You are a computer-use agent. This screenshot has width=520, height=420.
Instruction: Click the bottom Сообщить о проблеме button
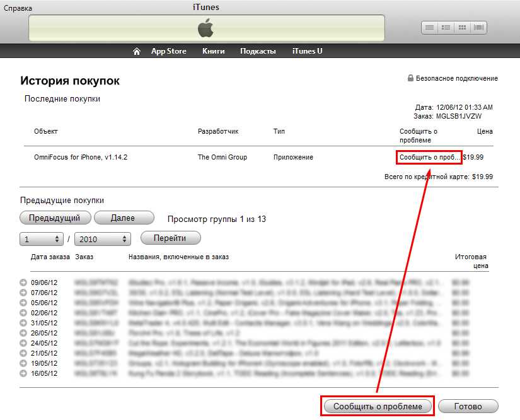tap(378, 406)
